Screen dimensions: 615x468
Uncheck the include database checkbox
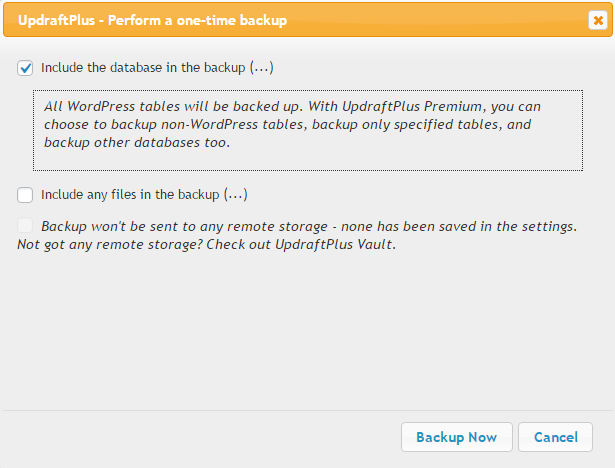click(25, 68)
